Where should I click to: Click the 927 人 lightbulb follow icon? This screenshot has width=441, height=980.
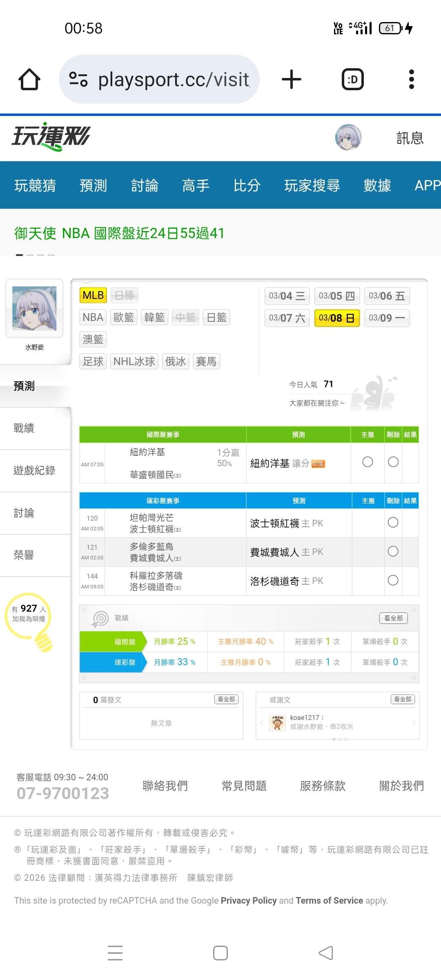(29, 621)
